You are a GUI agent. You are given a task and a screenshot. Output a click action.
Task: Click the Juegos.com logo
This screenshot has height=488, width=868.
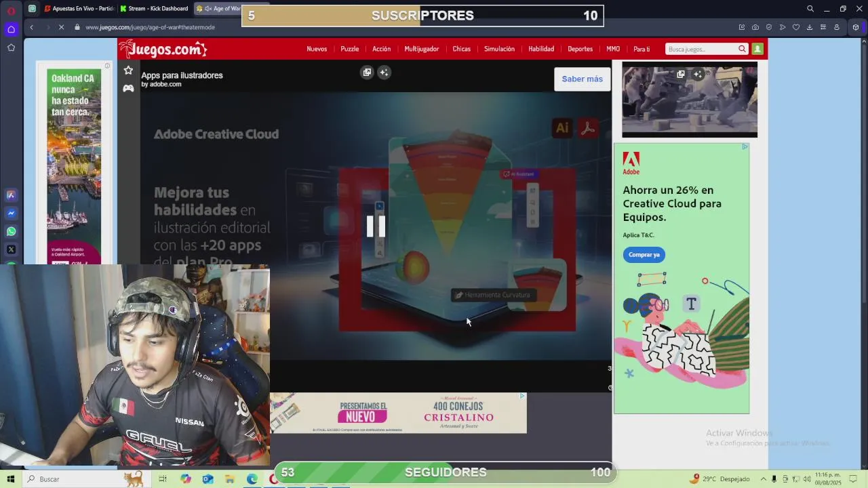click(163, 49)
